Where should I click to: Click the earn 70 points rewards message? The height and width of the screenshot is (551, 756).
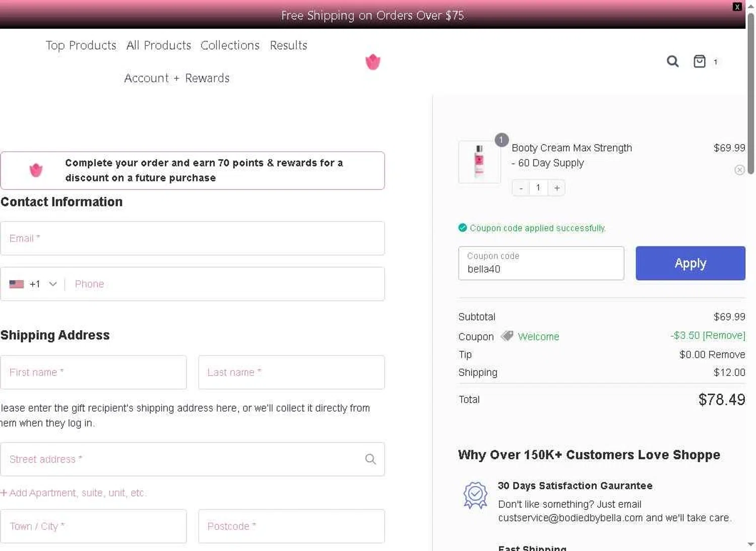[x=204, y=170]
